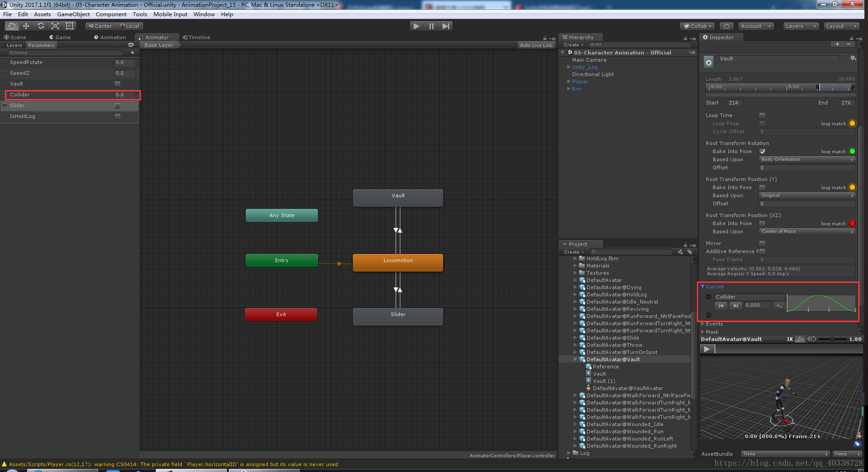Toggle IK in the preview panel
868x472 pixels.
[x=790, y=339]
